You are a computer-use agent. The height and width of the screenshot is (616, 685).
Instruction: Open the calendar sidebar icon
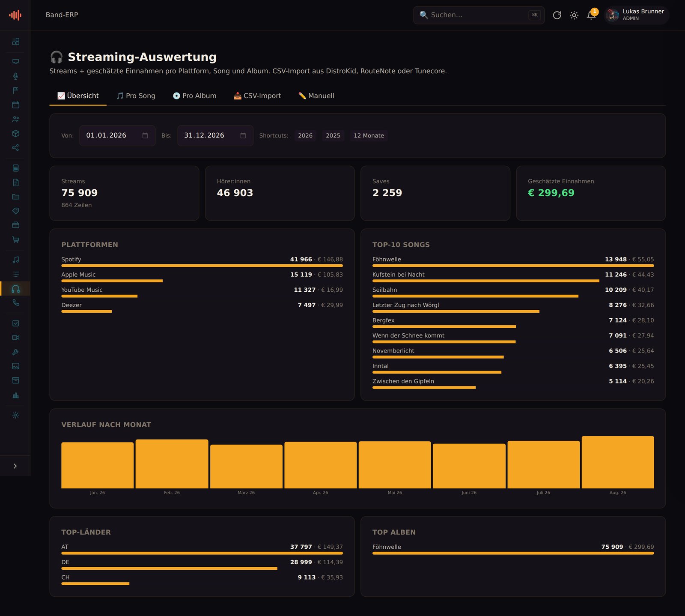pyautogui.click(x=15, y=105)
